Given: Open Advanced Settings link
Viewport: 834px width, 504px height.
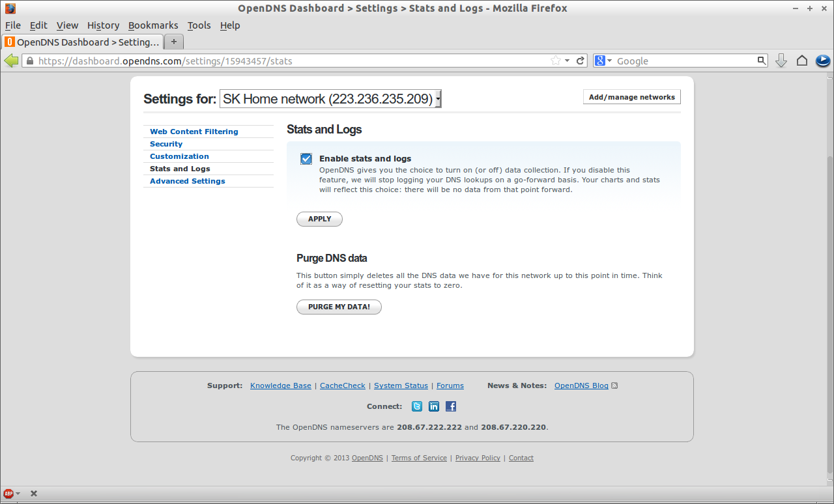Looking at the screenshot, I should click(x=188, y=181).
